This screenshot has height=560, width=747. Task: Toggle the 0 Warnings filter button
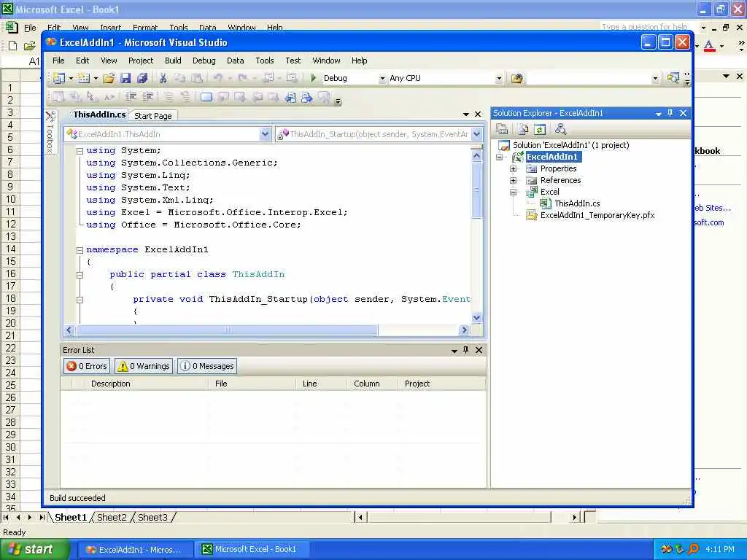(x=144, y=366)
